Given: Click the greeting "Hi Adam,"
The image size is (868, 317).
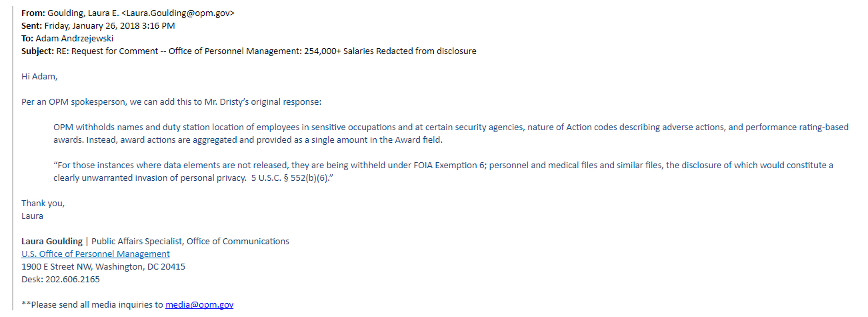Looking at the screenshot, I should coord(39,76).
